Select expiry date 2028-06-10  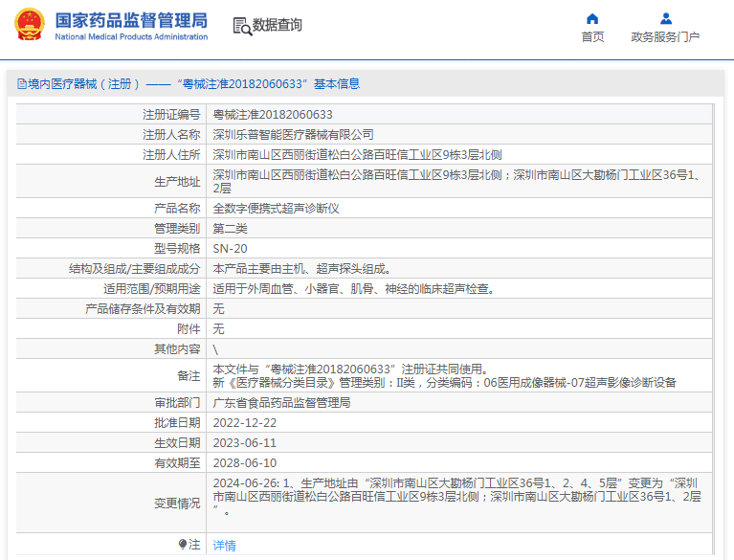(244, 463)
